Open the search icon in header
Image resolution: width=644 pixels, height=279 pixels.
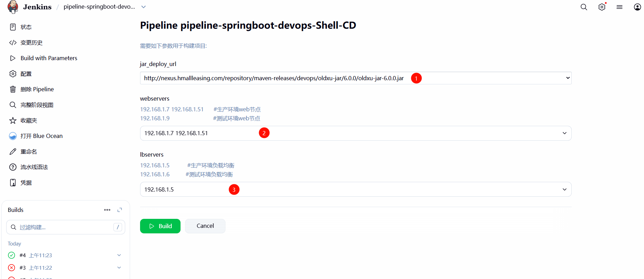(584, 7)
